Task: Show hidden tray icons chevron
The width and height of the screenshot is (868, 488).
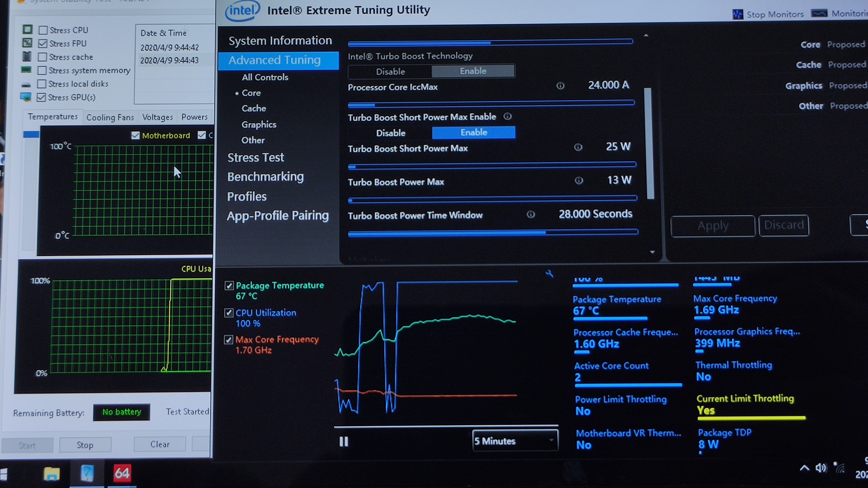Action: point(804,468)
